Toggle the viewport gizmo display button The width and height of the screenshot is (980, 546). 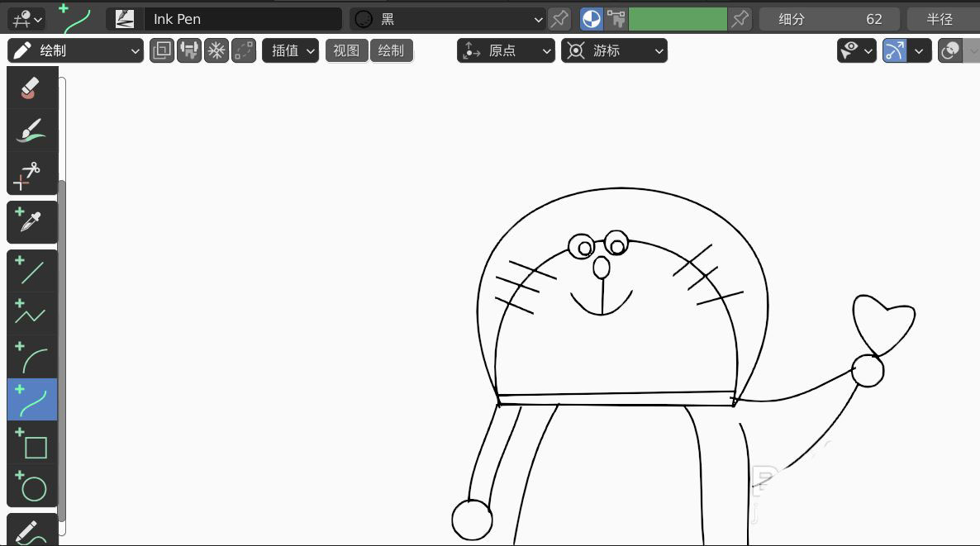point(894,50)
